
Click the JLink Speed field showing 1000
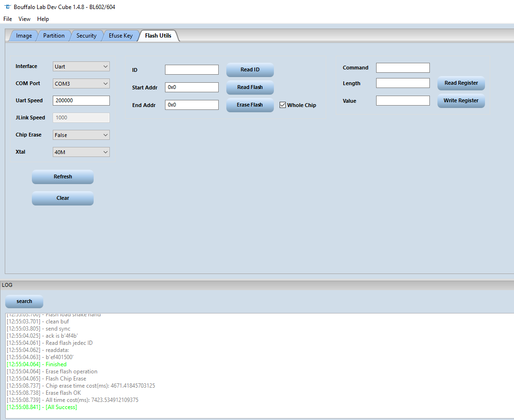point(81,117)
